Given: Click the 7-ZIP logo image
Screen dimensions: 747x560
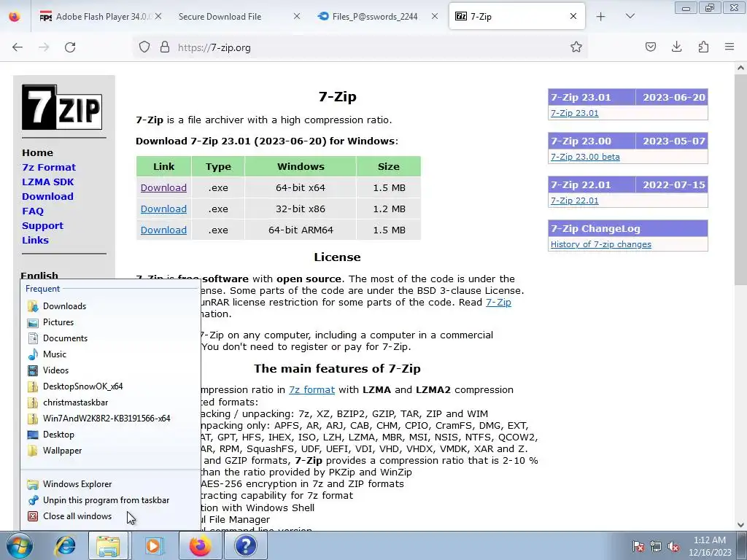Looking at the screenshot, I should click(62, 108).
